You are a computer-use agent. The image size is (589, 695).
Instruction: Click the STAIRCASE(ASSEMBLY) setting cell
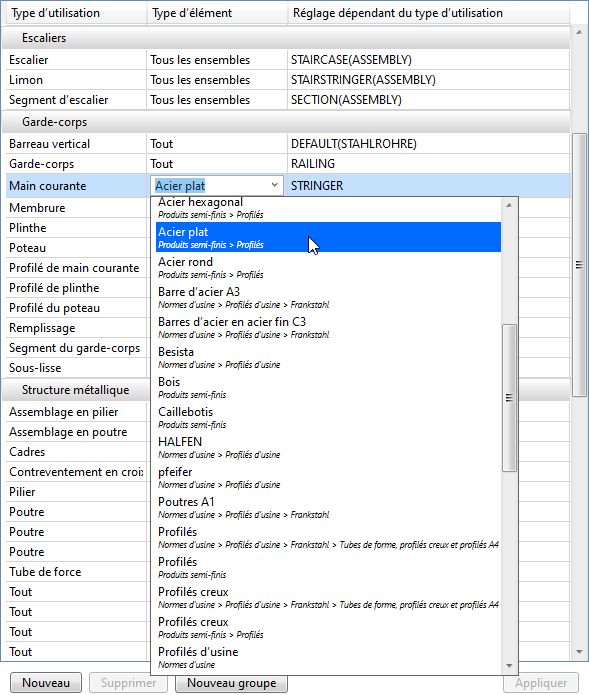(429, 59)
